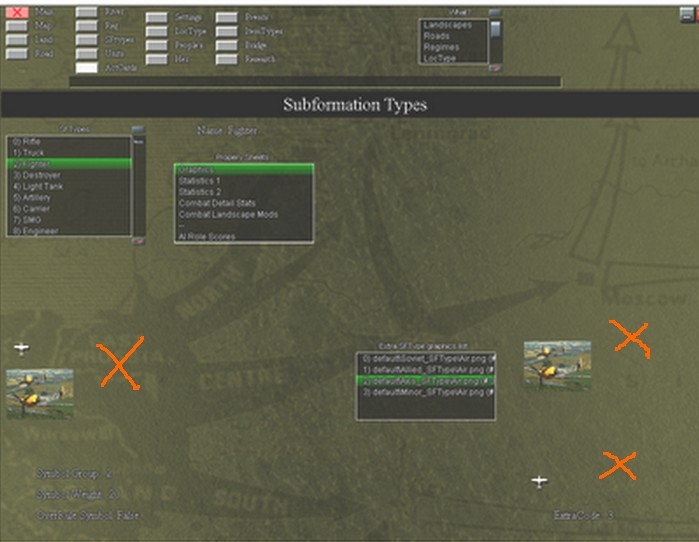This screenshot has height=542, width=699.
Task: Click fighter picture beside extra graphics list
Action: click(557, 366)
